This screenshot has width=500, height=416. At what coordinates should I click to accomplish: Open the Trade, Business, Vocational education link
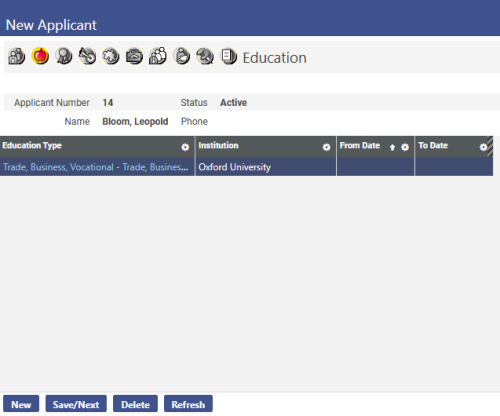(95, 167)
